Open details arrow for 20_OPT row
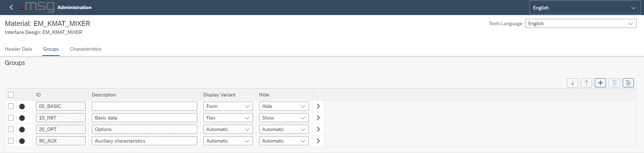 (x=318, y=129)
